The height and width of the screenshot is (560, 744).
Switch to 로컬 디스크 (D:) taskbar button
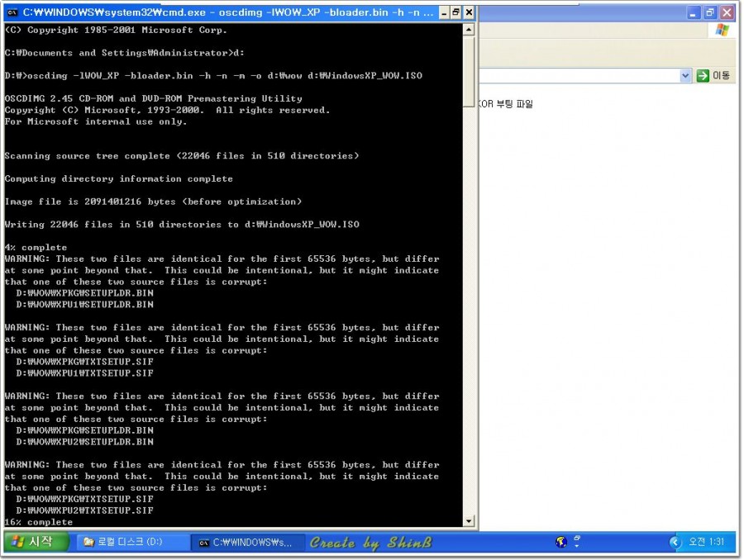pyautogui.click(x=132, y=542)
